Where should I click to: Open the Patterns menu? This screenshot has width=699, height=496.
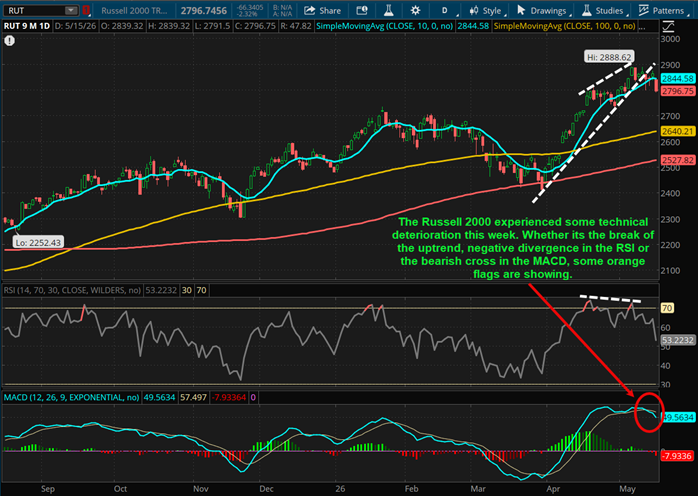pyautogui.click(x=662, y=11)
